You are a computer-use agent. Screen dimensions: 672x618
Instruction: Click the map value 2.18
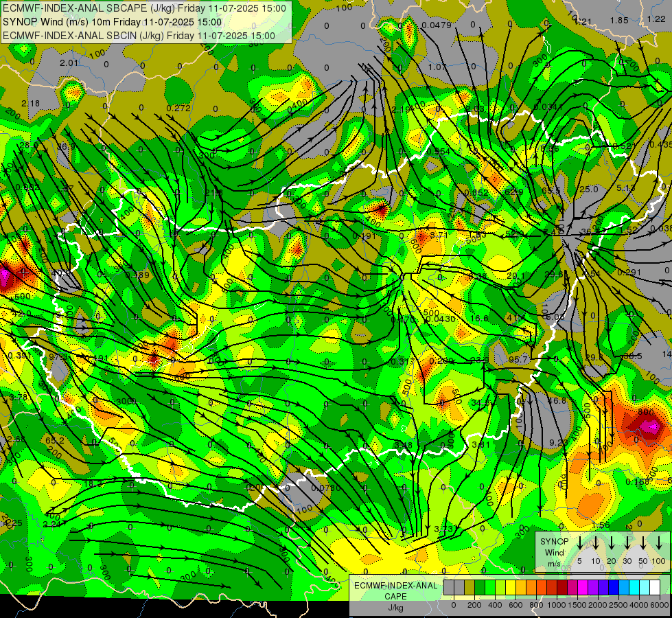coord(30,104)
